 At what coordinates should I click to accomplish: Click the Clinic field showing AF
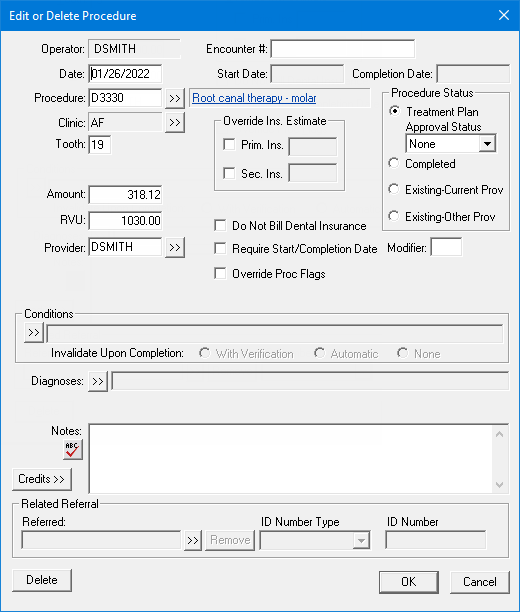point(125,123)
